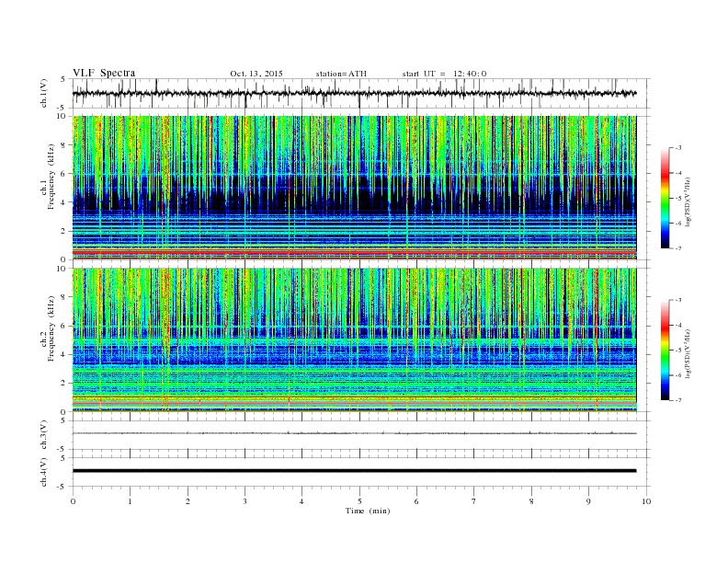Click the 'ch.3(V)' axis label

44,435
